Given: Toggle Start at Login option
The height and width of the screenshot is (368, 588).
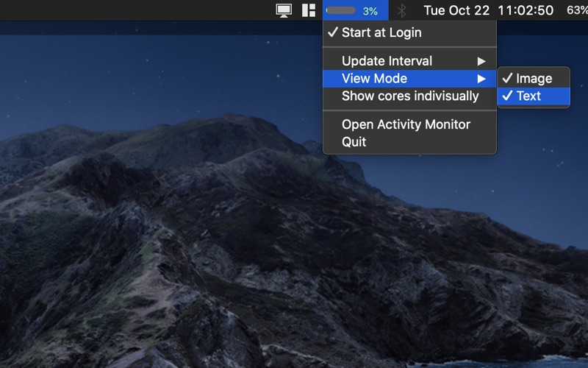Looking at the screenshot, I should point(409,32).
